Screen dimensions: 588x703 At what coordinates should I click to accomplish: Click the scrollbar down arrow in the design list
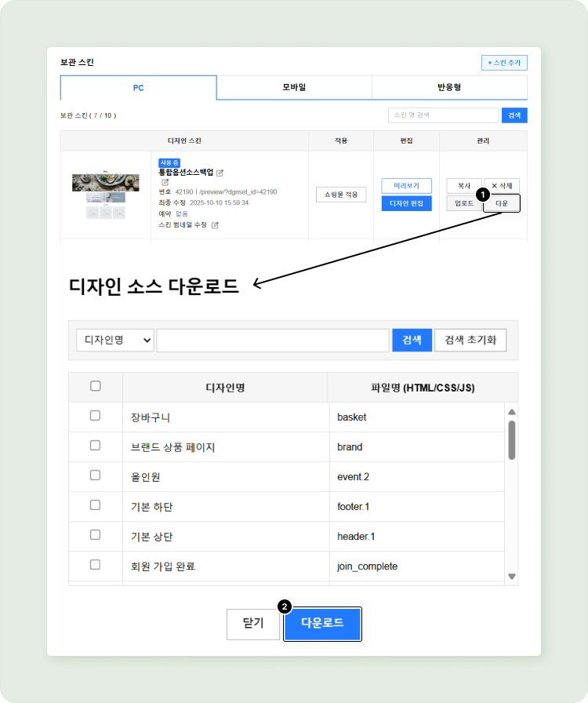(512, 577)
